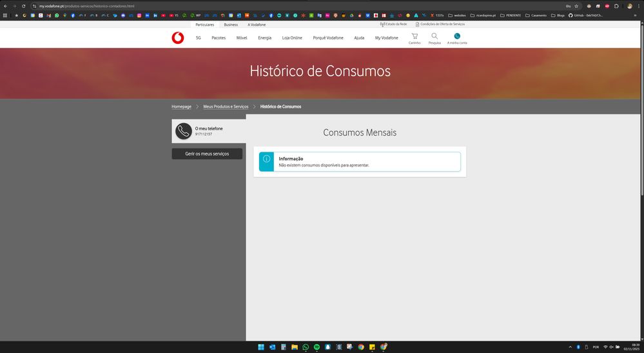Open Outlook from the taskbar
This screenshot has height=353, width=644.
(x=272, y=347)
